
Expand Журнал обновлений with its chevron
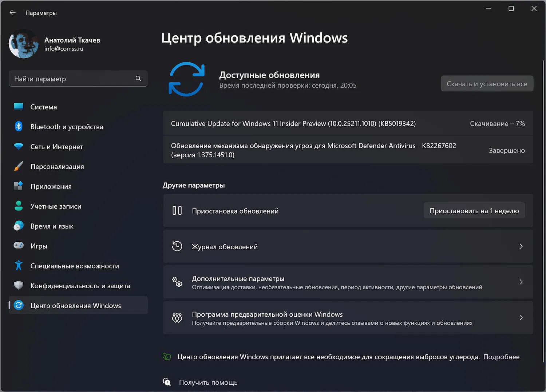pos(521,246)
